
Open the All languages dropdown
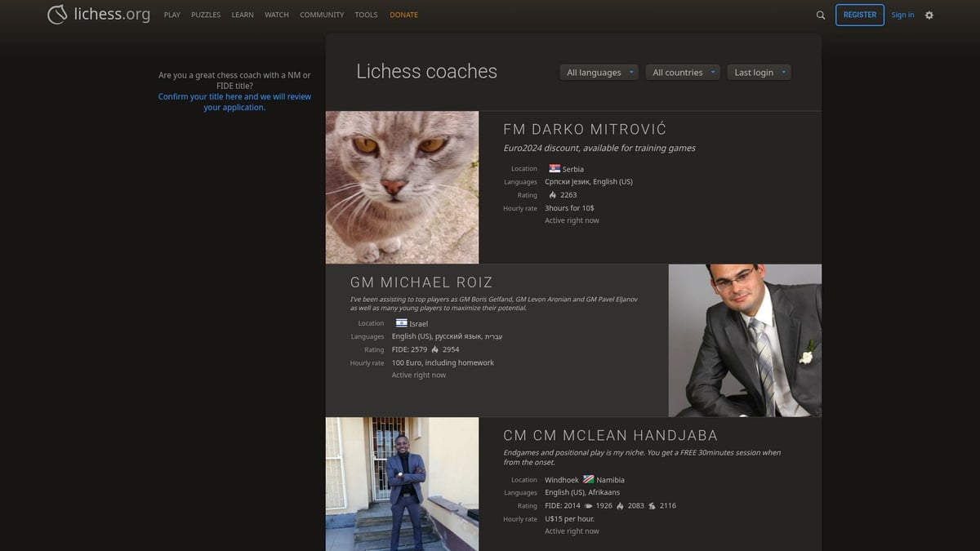pyautogui.click(x=598, y=72)
